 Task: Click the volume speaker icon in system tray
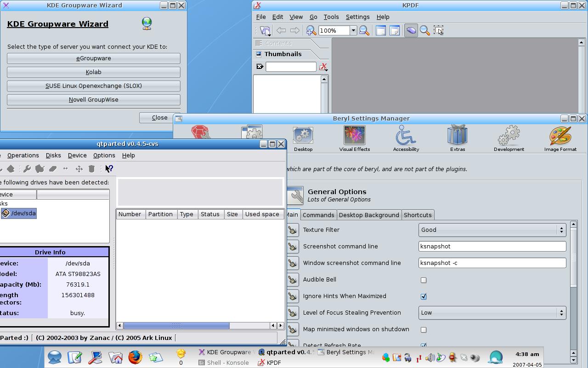(x=430, y=358)
